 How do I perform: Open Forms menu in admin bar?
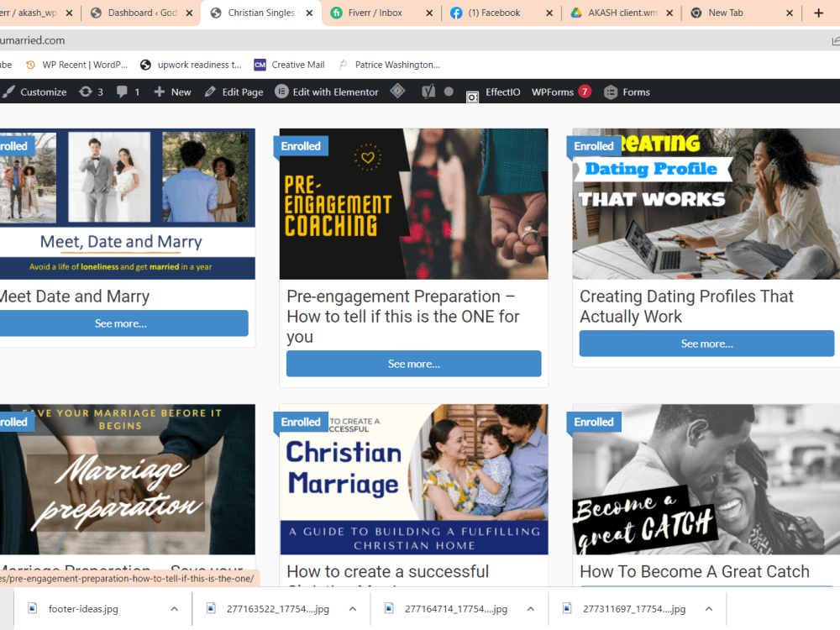click(x=627, y=92)
